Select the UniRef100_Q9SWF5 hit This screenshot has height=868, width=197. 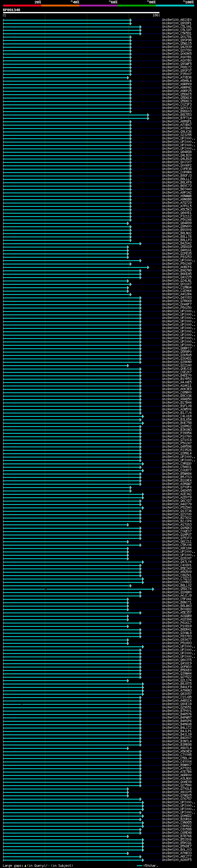177,64
